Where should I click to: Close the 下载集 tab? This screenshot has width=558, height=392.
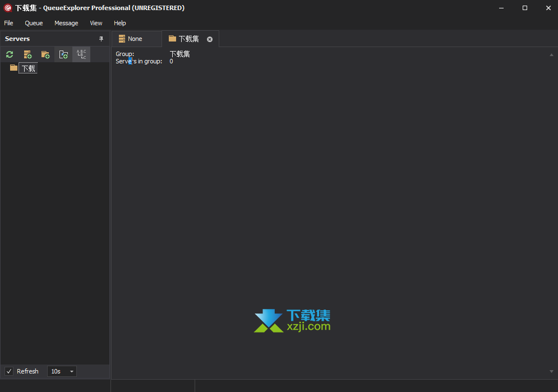pos(210,39)
